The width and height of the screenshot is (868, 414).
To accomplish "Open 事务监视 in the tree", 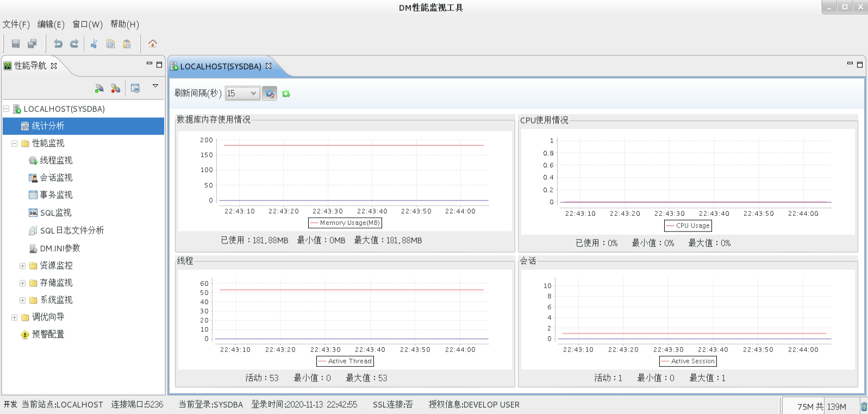I will point(56,195).
